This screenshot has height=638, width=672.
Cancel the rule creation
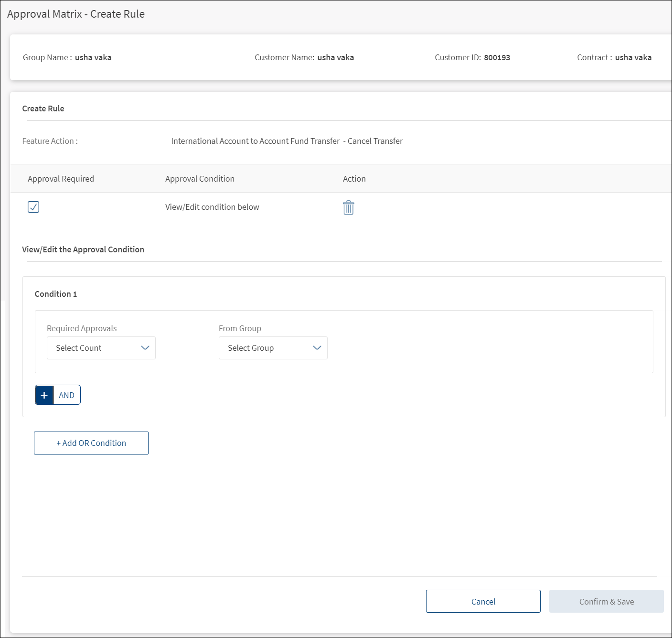pos(483,602)
